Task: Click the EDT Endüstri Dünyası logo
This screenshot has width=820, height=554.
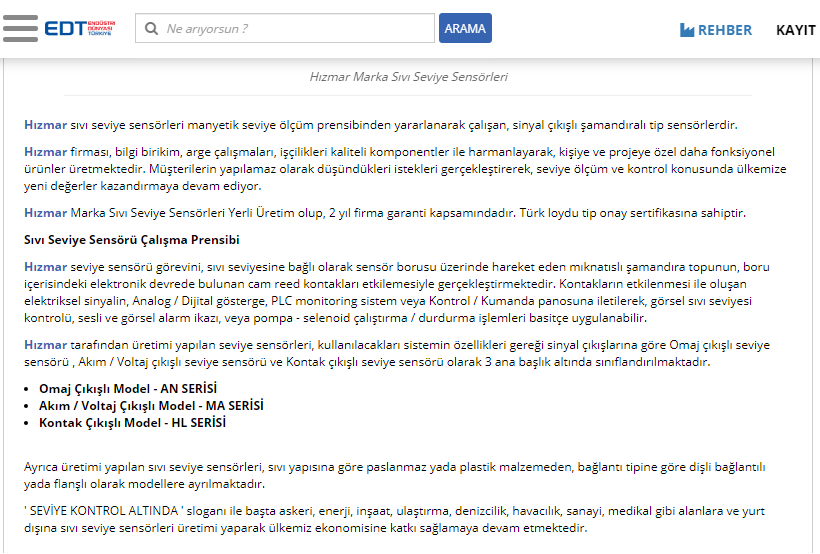Action: (x=79, y=28)
